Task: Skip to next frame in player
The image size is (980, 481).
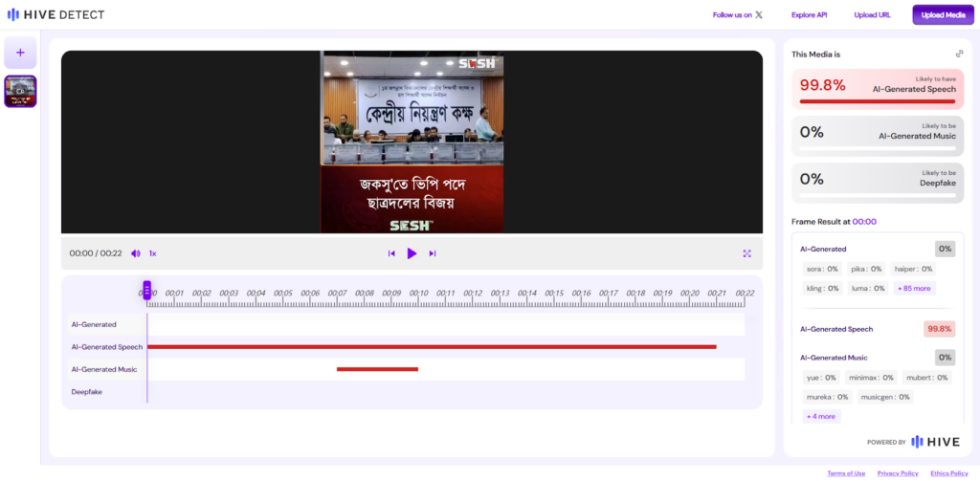Action: point(433,253)
